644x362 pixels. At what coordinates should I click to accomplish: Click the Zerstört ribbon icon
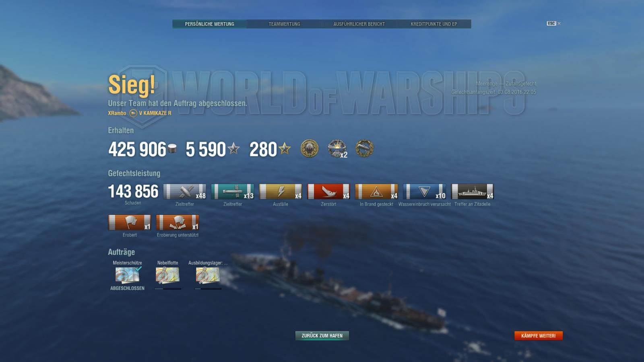[328, 191]
